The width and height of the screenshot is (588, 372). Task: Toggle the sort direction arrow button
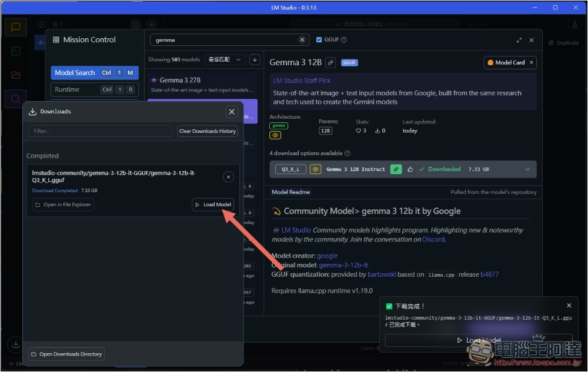point(255,59)
